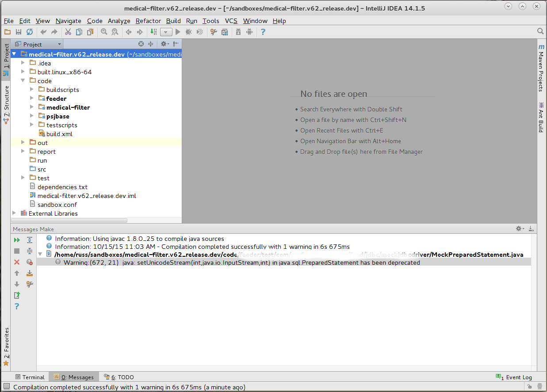This screenshot has height=392, width=547.
Task: Expand the feeder module node
Action: 32,99
